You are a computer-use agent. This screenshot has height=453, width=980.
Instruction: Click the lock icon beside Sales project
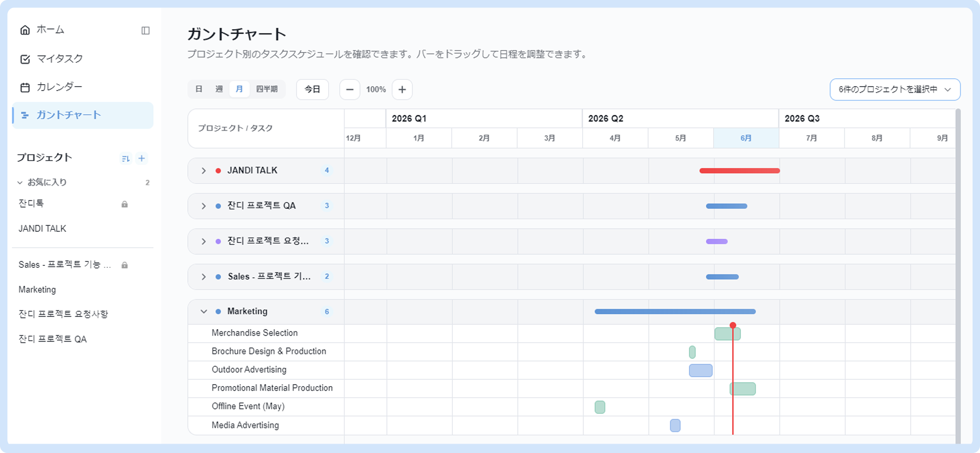[125, 265]
